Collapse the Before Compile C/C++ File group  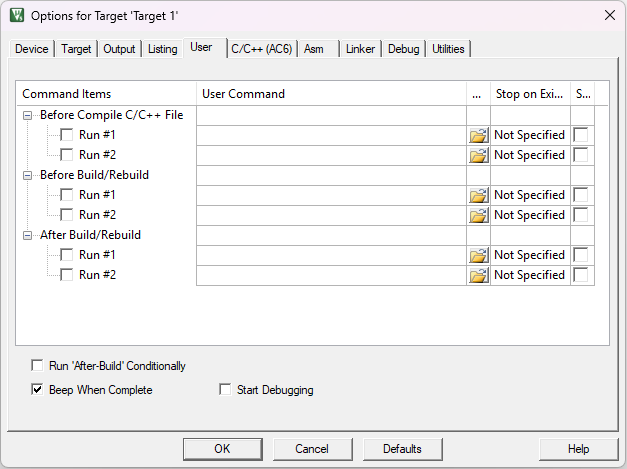[27, 115]
